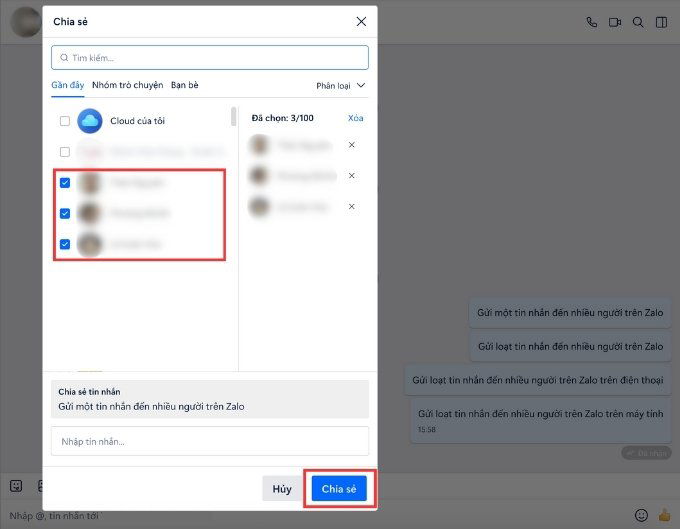This screenshot has height=529, width=680.
Task: Send a thumbs-up like reaction
Action: (x=664, y=515)
